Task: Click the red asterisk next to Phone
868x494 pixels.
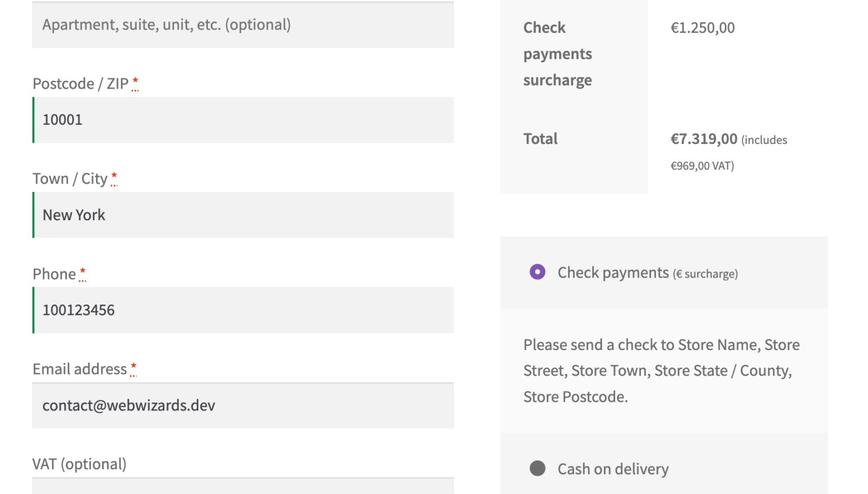Action: [x=83, y=273]
